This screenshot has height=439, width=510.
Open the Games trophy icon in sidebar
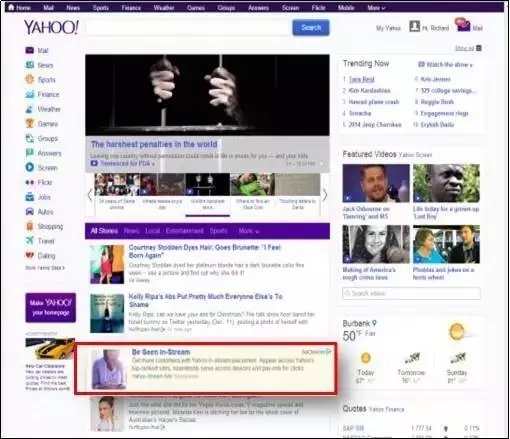point(30,123)
